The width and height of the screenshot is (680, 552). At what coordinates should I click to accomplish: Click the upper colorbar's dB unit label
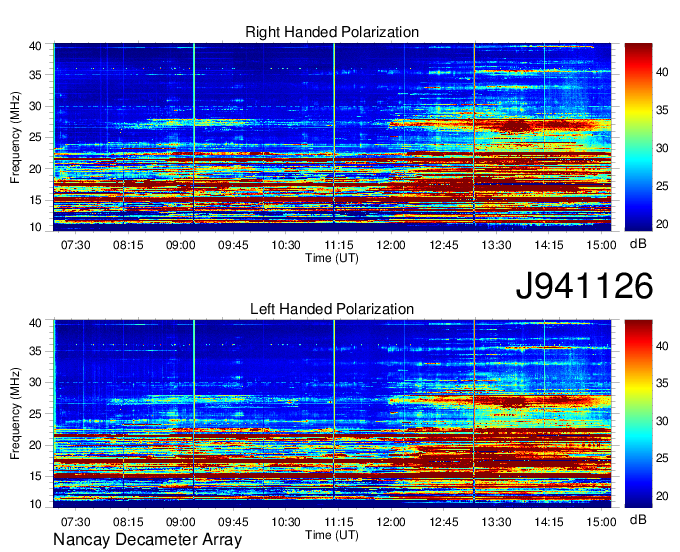click(638, 244)
